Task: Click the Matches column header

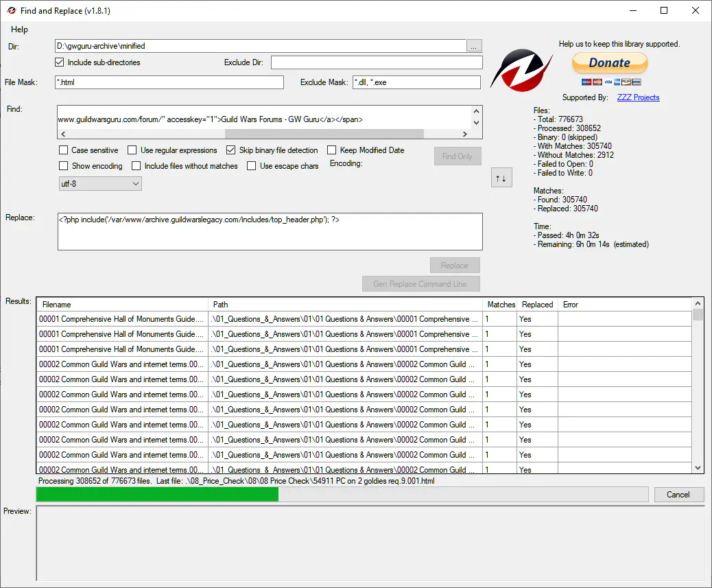Action: point(501,305)
